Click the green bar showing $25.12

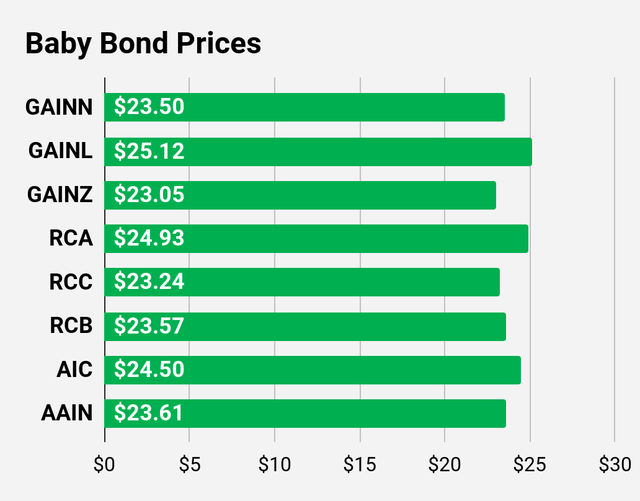pyautogui.click(x=318, y=152)
